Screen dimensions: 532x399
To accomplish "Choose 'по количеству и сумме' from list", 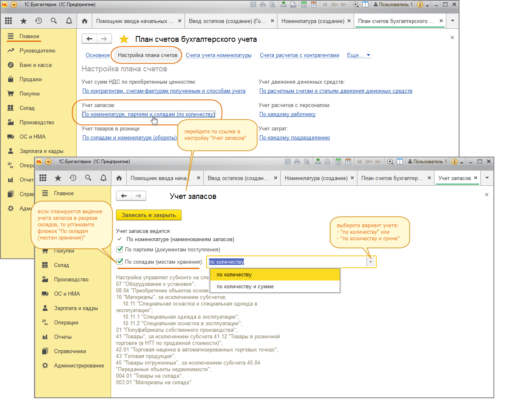I will click(245, 287).
